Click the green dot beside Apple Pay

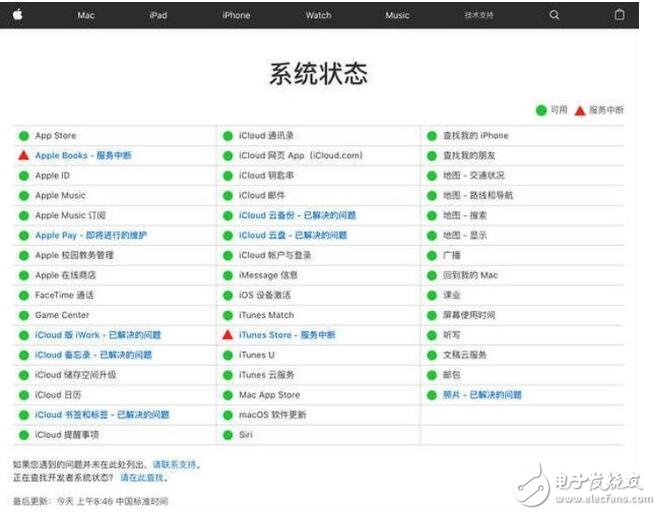pos(24,236)
